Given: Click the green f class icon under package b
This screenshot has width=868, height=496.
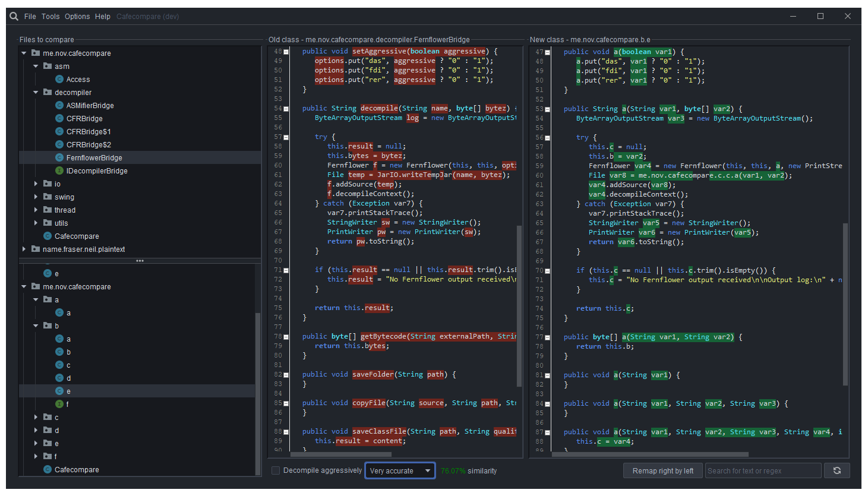Looking at the screenshot, I should [x=59, y=404].
